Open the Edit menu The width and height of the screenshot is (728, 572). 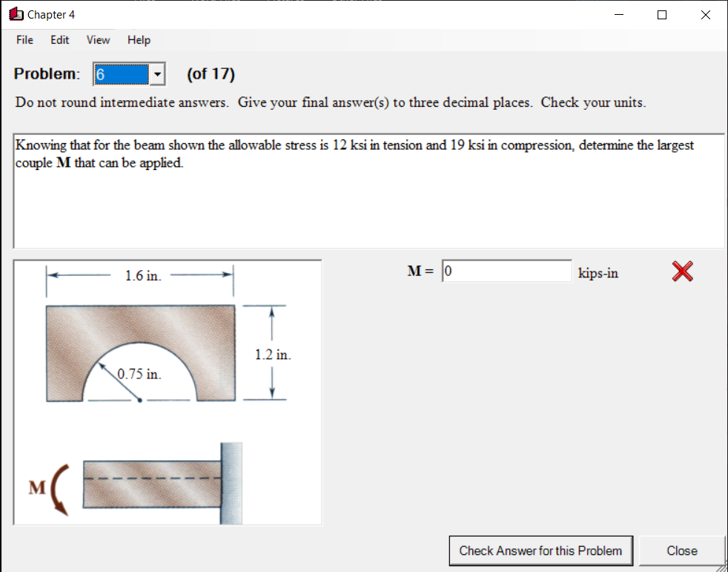59,40
